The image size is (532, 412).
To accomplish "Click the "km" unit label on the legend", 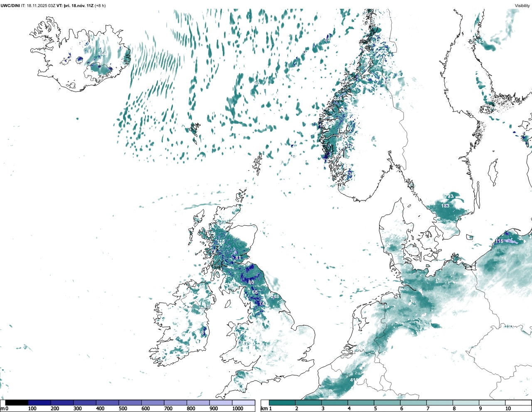I will click(264, 409).
